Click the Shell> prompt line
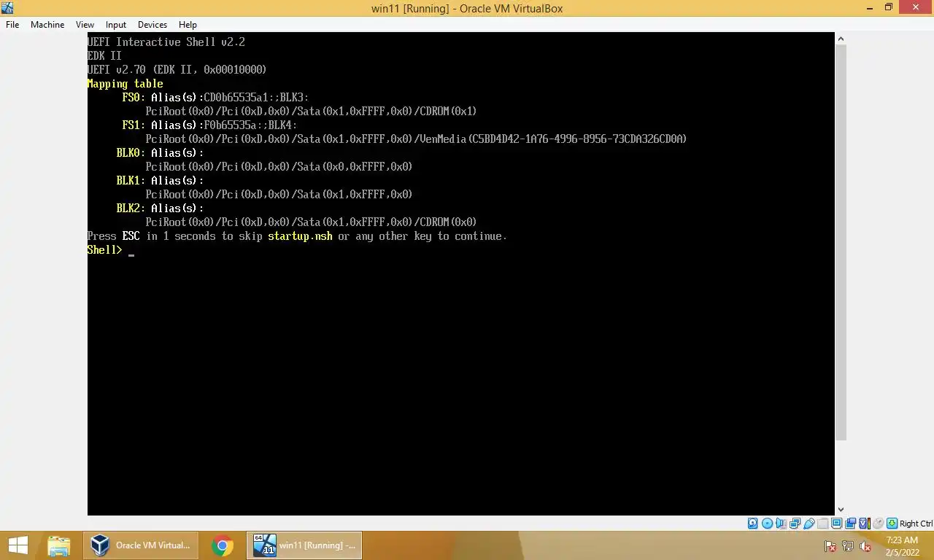This screenshot has height=560, width=934. click(111, 250)
